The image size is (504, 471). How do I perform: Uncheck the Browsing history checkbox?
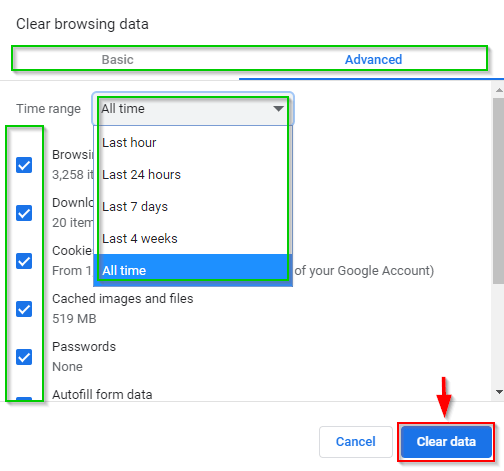click(24, 165)
